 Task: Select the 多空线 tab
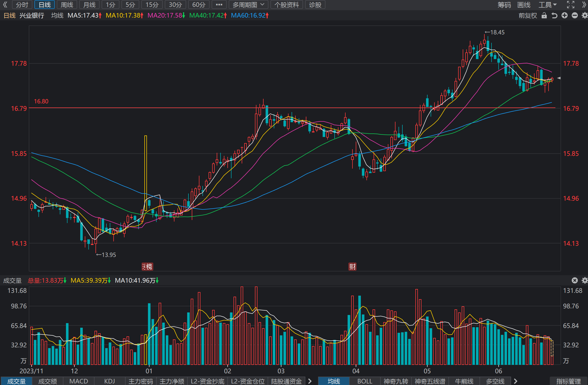(x=495, y=381)
